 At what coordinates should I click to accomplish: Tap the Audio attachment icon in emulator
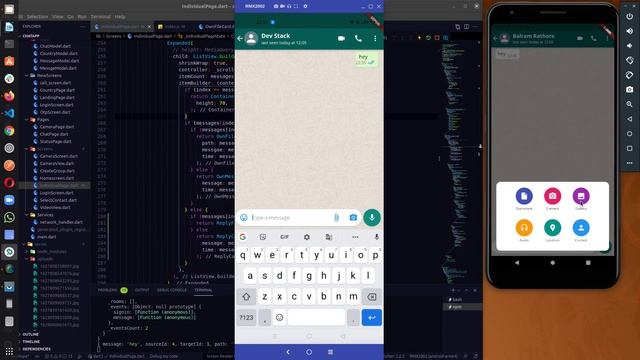click(524, 228)
